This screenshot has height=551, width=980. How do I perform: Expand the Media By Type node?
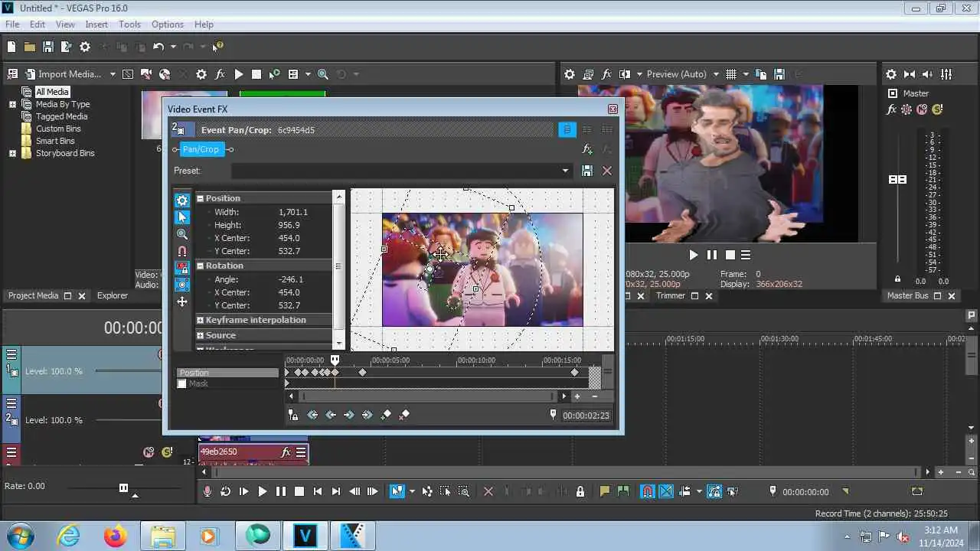coord(12,104)
